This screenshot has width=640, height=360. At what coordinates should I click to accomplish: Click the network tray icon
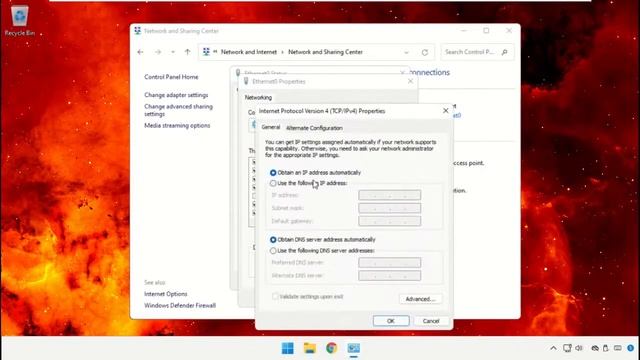pyautogui.click(x=567, y=348)
